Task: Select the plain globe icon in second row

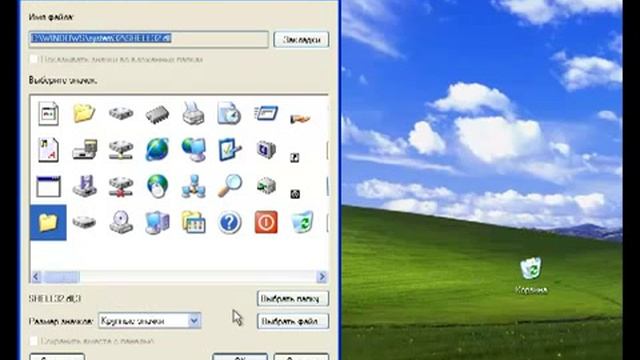Action: point(157,149)
